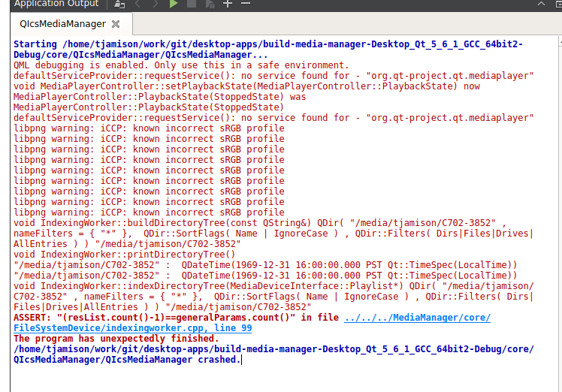This screenshot has height=392, width=562.
Task: Click the 'void IndexingWorker::buildDirectoryTree' line
Action: pos(260,223)
